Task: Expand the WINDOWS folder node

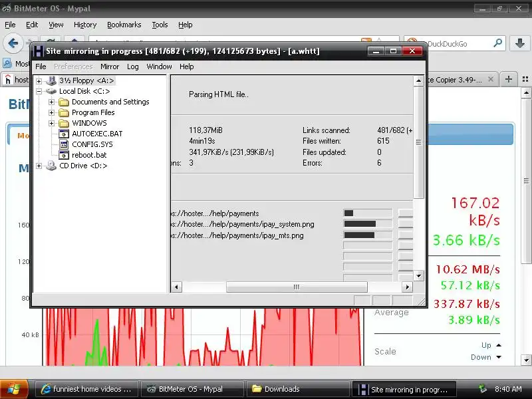Action: (51, 123)
